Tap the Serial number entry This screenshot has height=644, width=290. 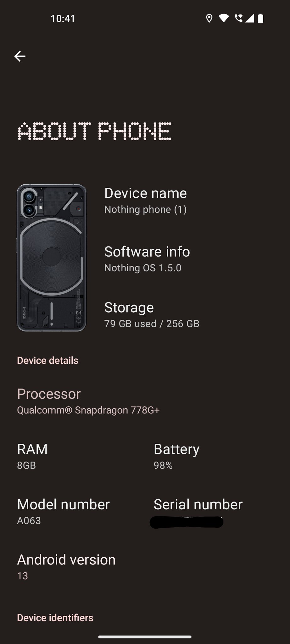point(198,511)
